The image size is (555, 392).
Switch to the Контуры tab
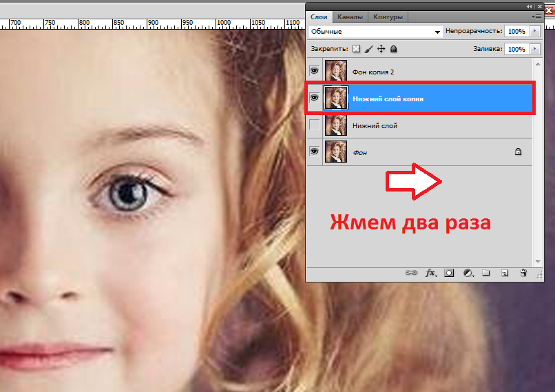click(388, 17)
